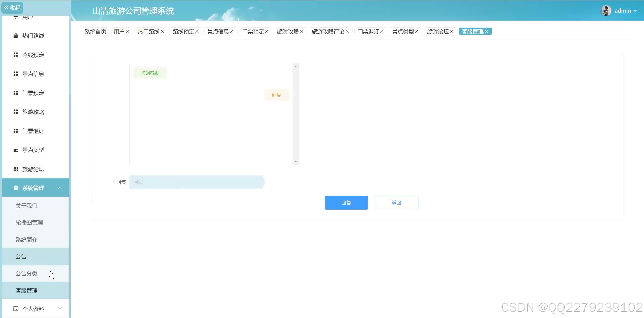Focus the 回复 text input field
Screen dimensions: 644x318
point(196,182)
